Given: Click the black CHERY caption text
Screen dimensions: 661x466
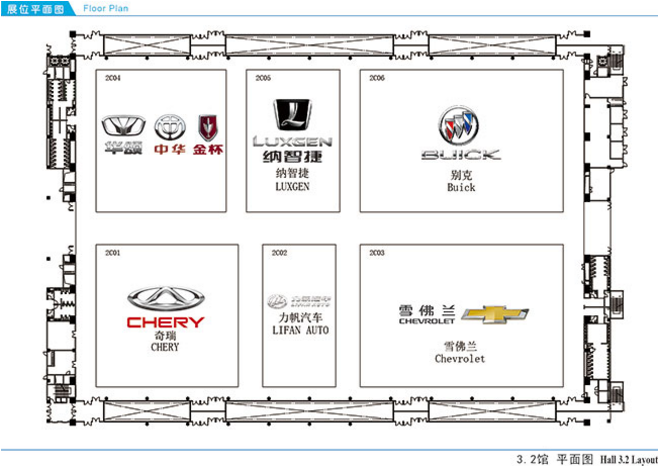Looking at the screenshot, I should (x=165, y=347).
